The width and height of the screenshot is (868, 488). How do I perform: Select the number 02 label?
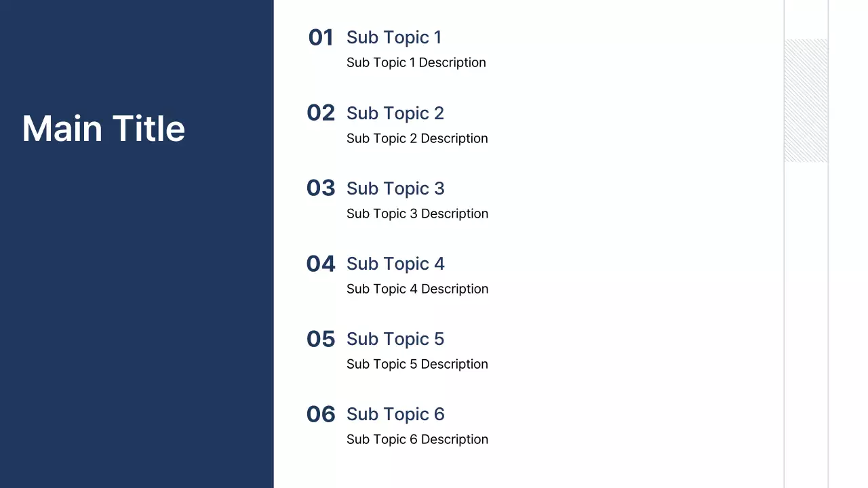coord(321,113)
